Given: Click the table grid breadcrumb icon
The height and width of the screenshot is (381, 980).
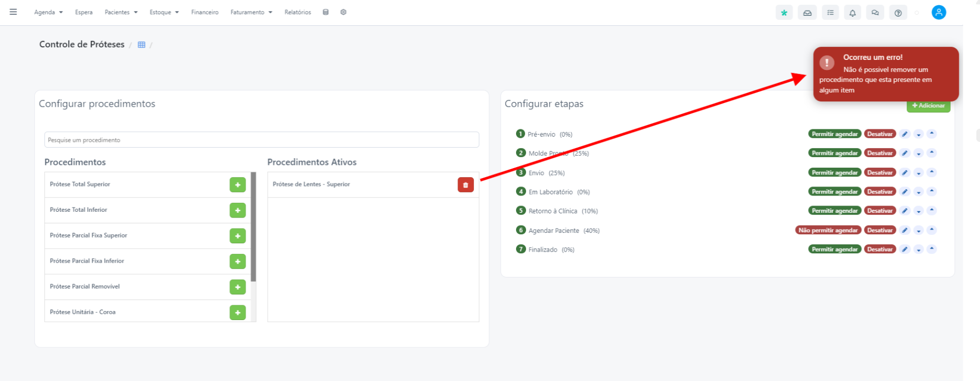Looking at the screenshot, I should coord(142,45).
